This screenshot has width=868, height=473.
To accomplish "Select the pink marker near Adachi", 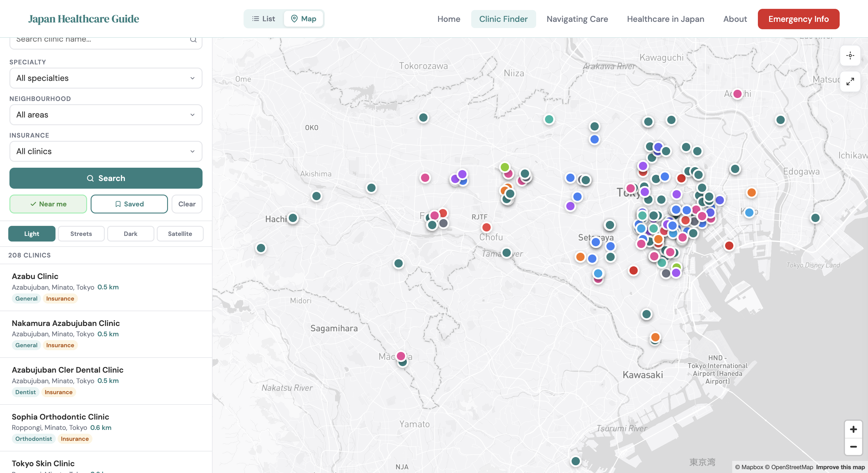I will (x=737, y=94).
